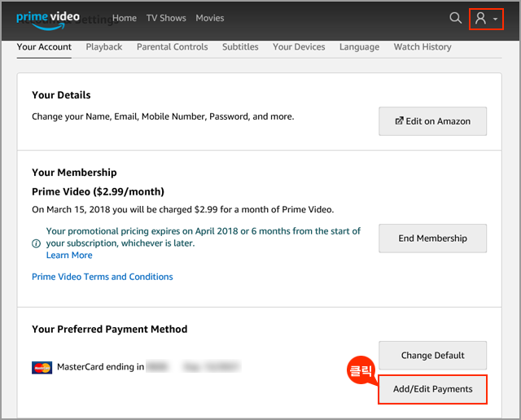Open TV Shows in top navigation
This screenshot has height=420, width=521.
tap(166, 18)
